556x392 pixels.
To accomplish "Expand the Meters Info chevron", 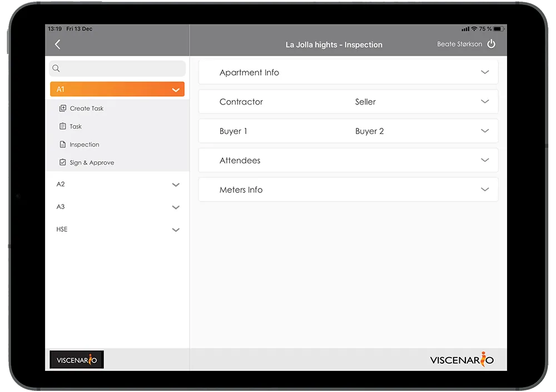I will click(x=485, y=190).
